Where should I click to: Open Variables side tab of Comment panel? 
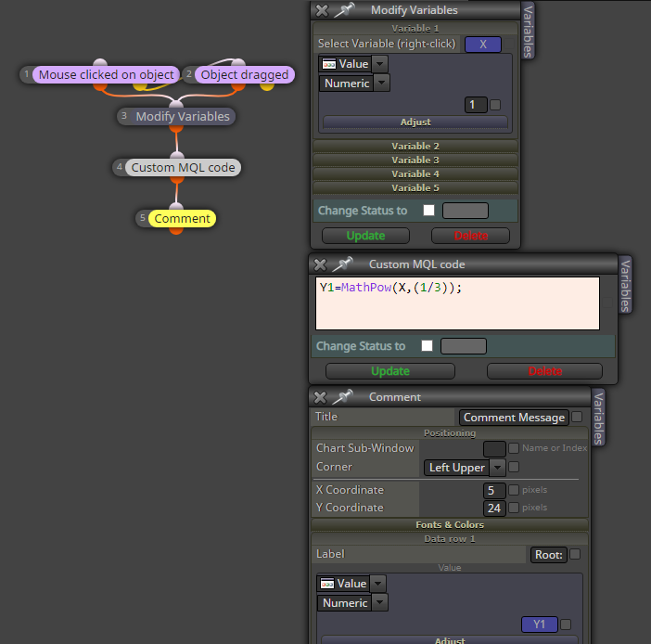coord(598,418)
